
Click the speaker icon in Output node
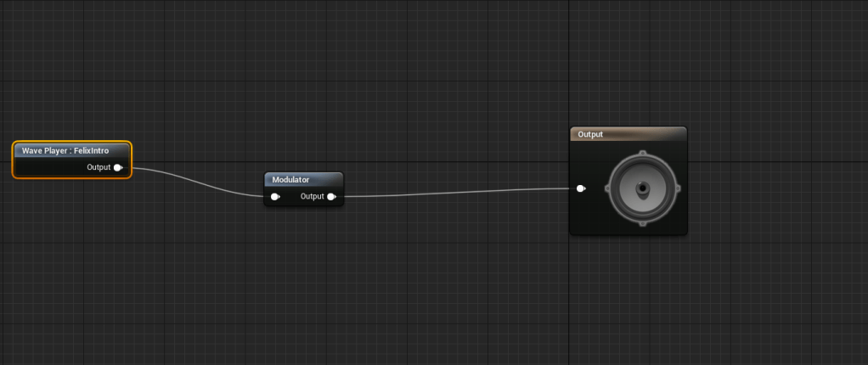tap(642, 188)
